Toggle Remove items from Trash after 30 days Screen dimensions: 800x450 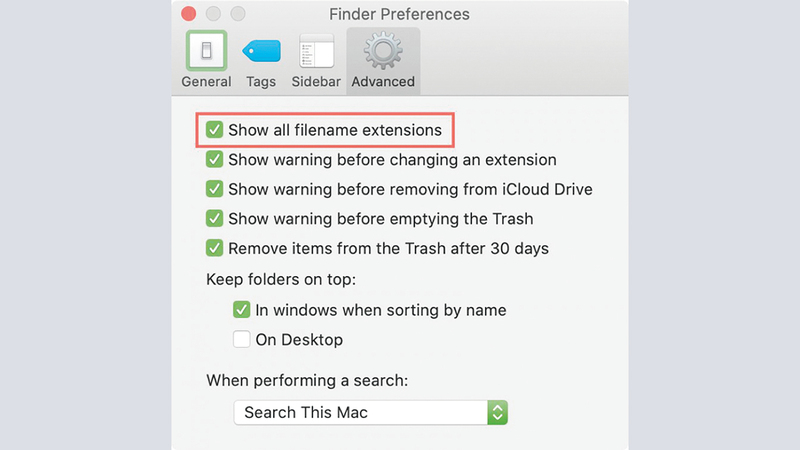[214, 248]
